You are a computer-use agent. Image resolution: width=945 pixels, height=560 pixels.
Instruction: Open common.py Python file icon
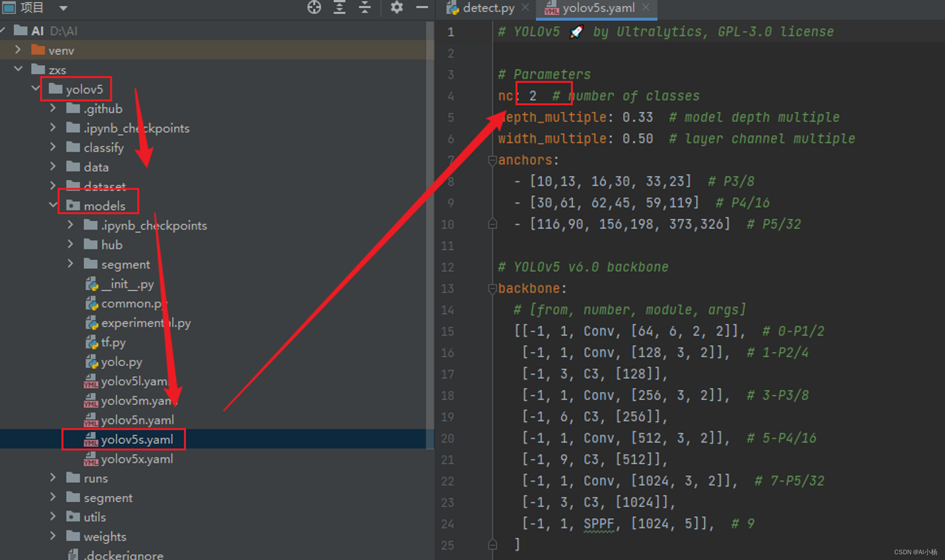point(92,303)
